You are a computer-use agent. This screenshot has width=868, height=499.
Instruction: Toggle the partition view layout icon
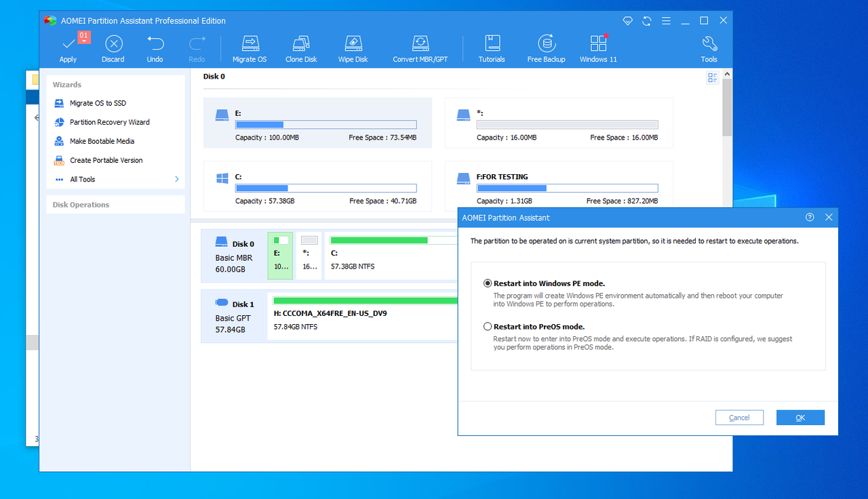click(712, 78)
